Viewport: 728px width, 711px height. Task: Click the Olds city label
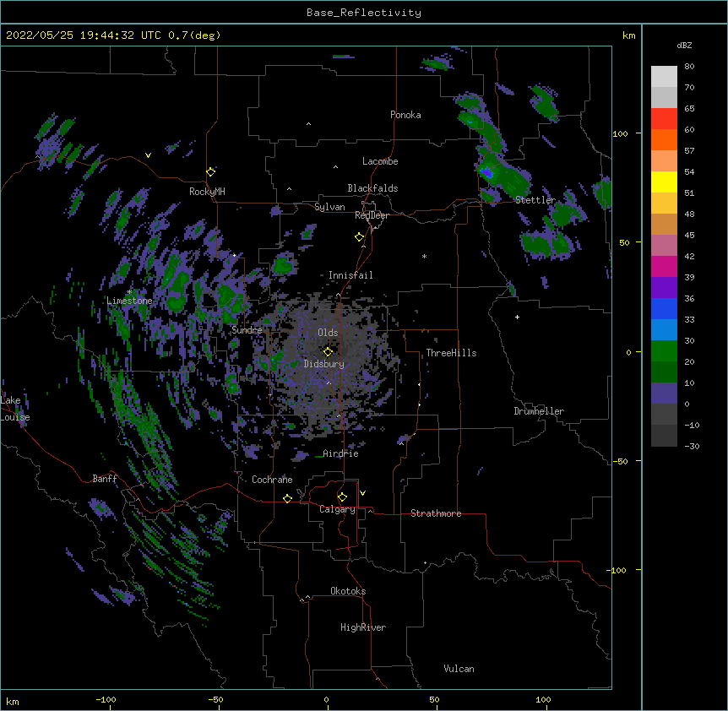pos(328,333)
